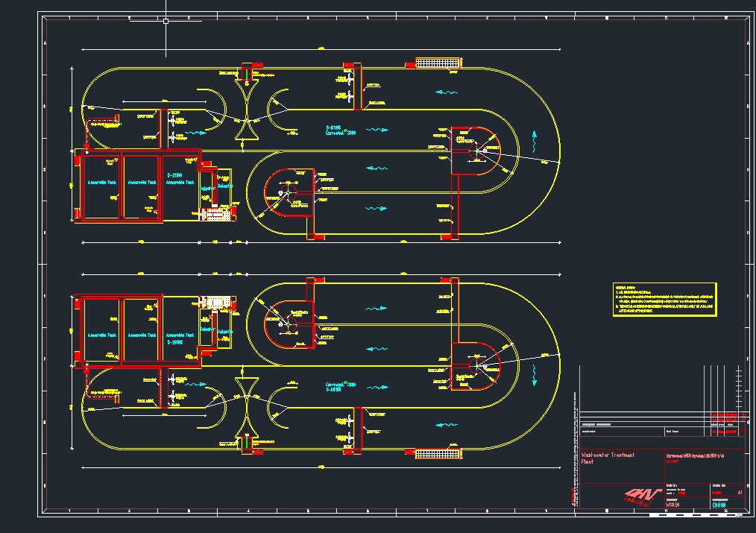The width and height of the screenshot is (756, 533).
Task: Select the cyan drawing number in title block
Action: coord(719,505)
